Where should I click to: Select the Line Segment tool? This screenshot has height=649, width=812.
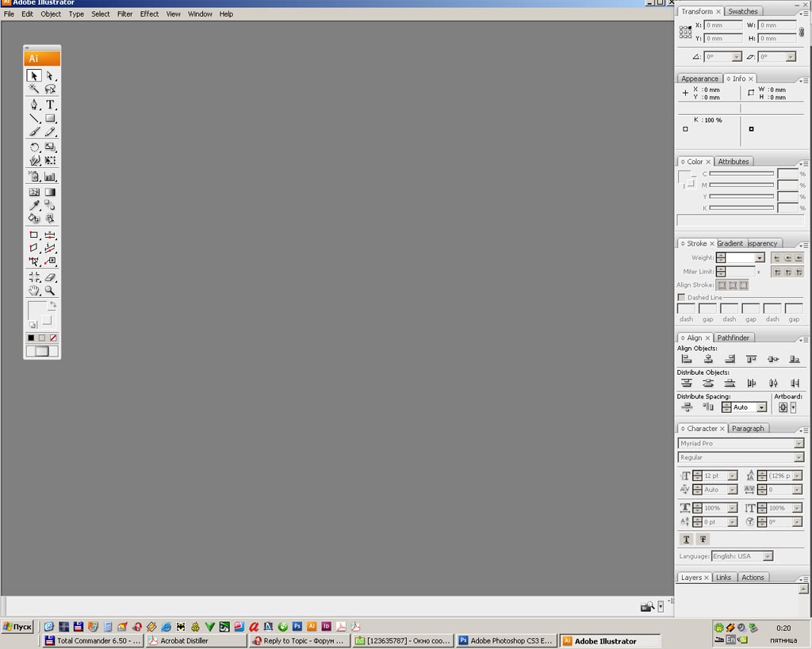coord(34,119)
